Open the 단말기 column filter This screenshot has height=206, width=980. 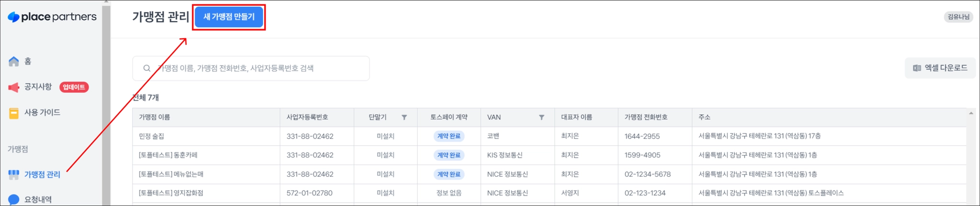(404, 117)
